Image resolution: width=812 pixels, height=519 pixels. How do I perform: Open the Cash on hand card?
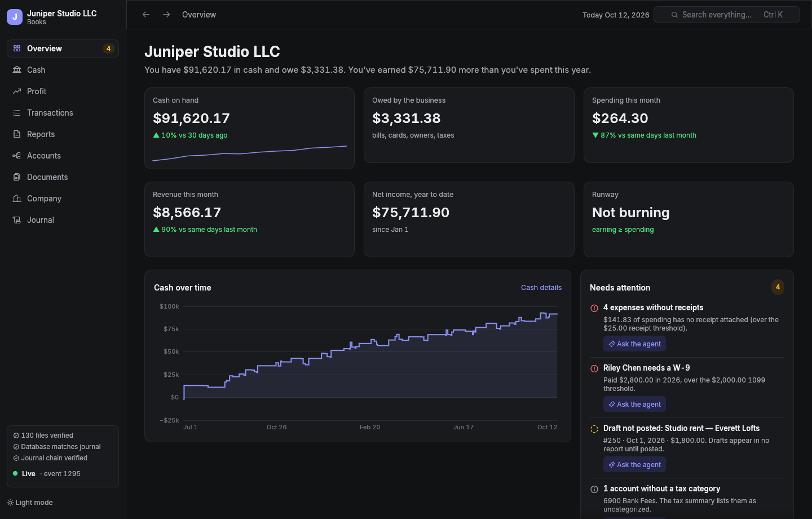coord(249,128)
